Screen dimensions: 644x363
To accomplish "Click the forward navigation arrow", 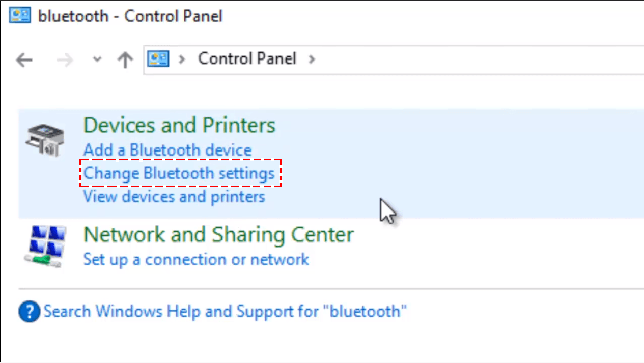I will click(65, 60).
